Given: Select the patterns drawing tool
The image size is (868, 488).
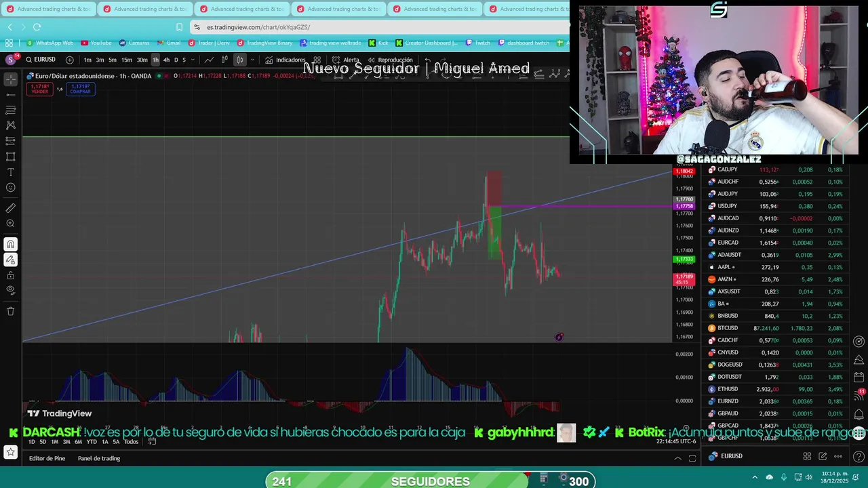Looking at the screenshot, I should (x=11, y=125).
